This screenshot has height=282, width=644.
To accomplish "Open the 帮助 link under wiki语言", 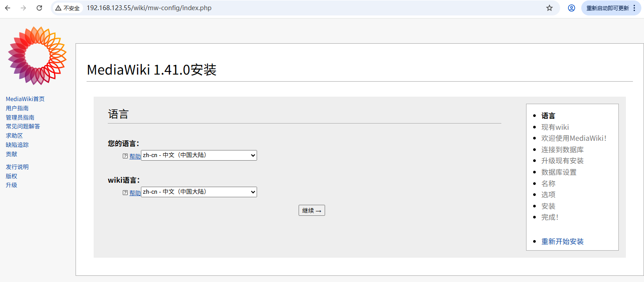I will pyautogui.click(x=135, y=193).
